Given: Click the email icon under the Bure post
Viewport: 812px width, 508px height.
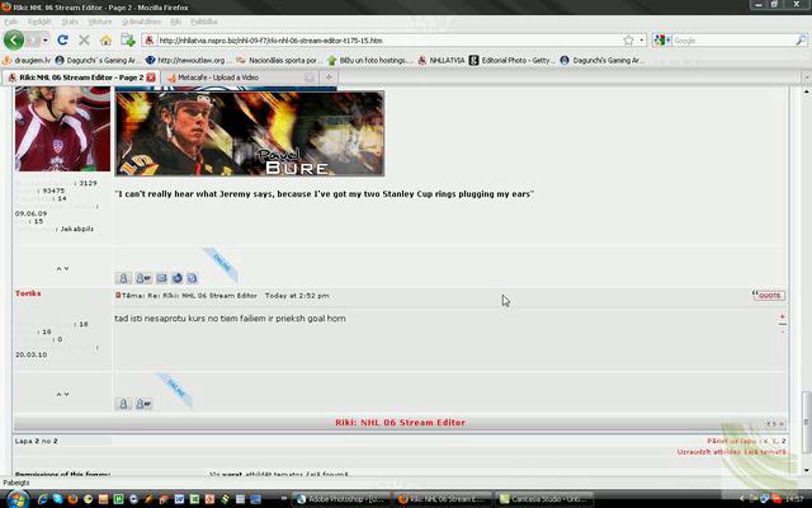Looking at the screenshot, I should coord(161,278).
